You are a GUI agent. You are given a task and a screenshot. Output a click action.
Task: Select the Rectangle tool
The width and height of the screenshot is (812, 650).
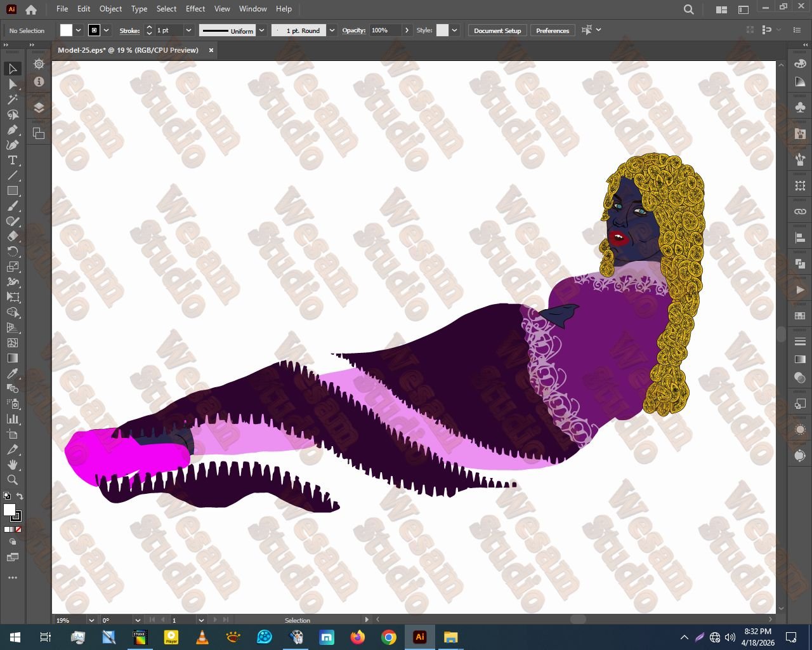(x=12, y=190)
